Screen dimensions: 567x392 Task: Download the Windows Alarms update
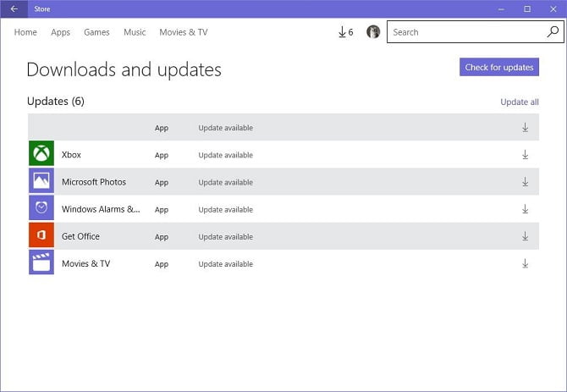[525, 209]
